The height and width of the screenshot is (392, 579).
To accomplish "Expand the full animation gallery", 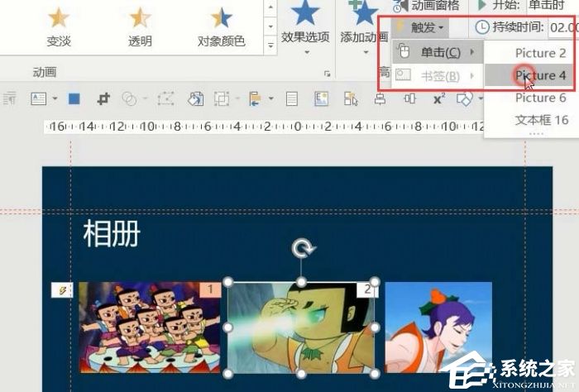I will [270, 45].
